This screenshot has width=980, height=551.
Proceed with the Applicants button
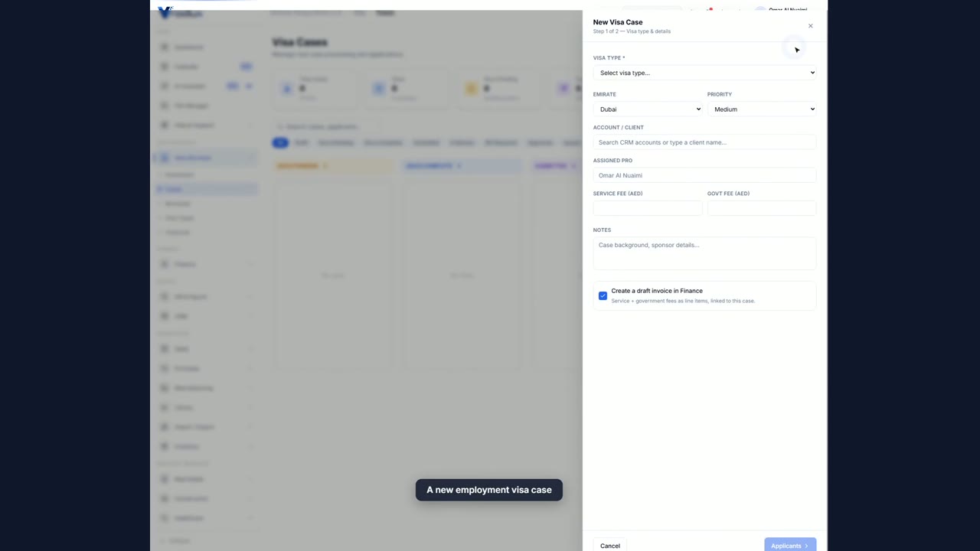point(790,546)
